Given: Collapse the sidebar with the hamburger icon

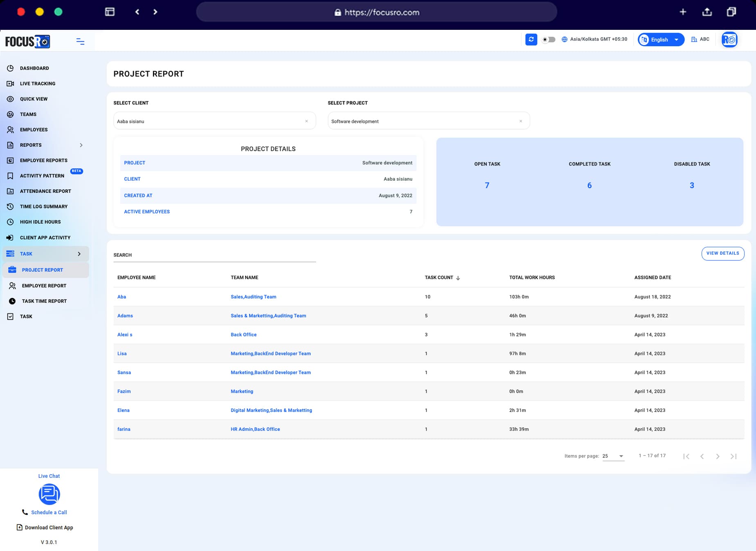Looking at the screenshot, I should pos(80,41).
